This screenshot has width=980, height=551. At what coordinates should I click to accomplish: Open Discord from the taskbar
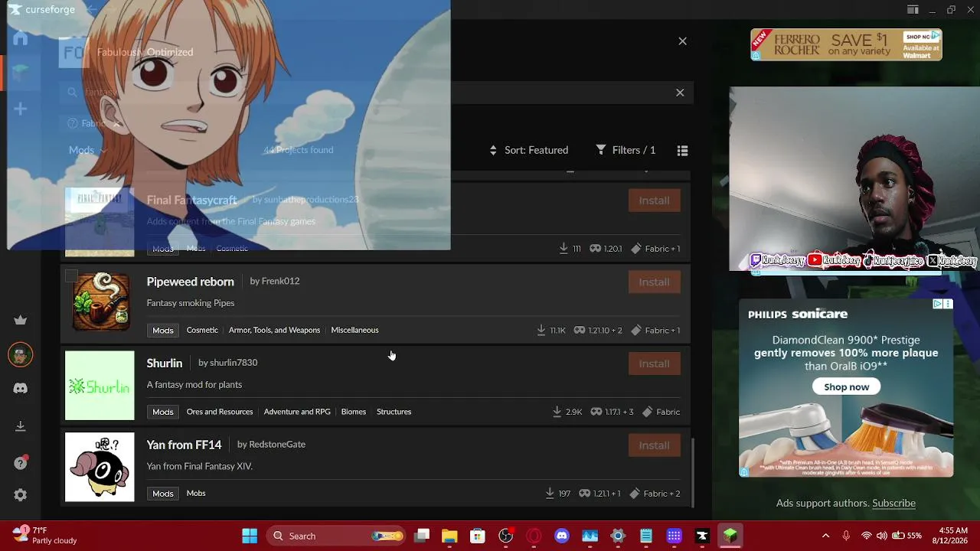click(x=562, y=536)
